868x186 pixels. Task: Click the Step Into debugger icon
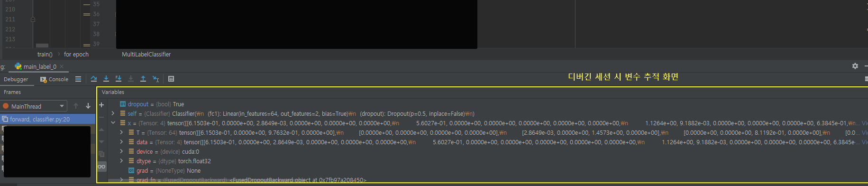(x=106, y=79)
